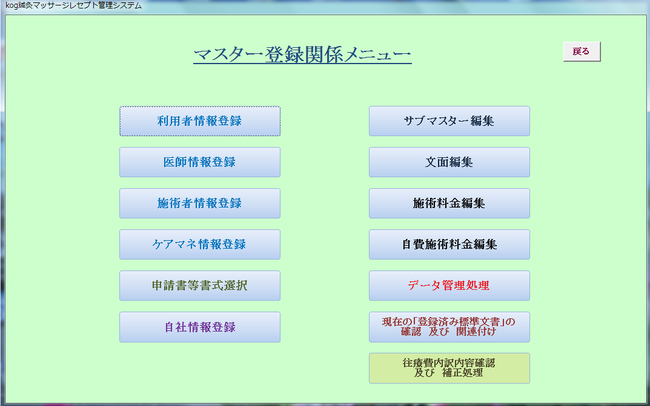Click the 自社情報登録 button

[x=200, y=327]
